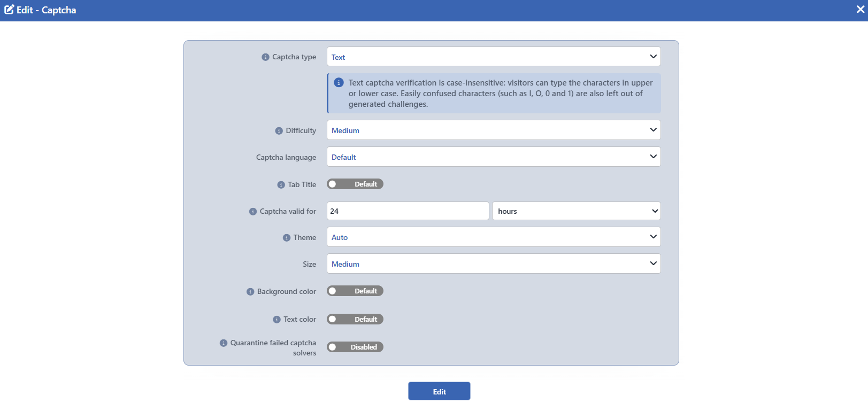Toggle the Text color Default switch
The height and width of the screenshot is (403, 868).
(x=355, y=319)
